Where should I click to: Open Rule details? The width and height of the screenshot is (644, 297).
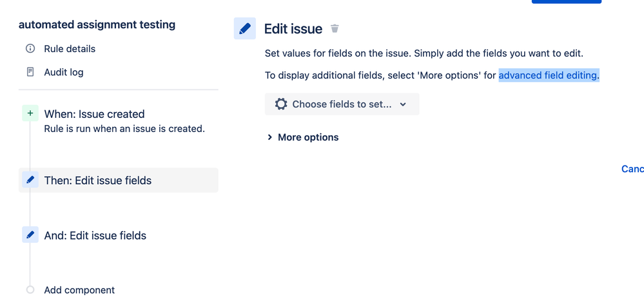tap(70, 49)
